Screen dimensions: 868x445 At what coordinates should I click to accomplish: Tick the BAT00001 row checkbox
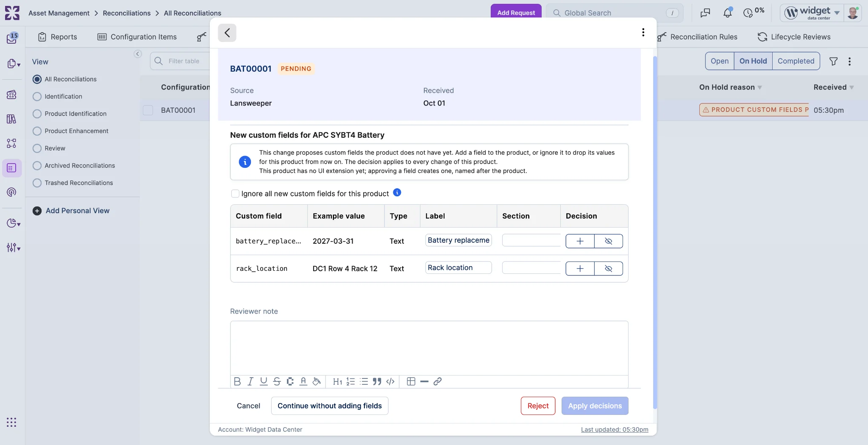click(x=148, y=110)
